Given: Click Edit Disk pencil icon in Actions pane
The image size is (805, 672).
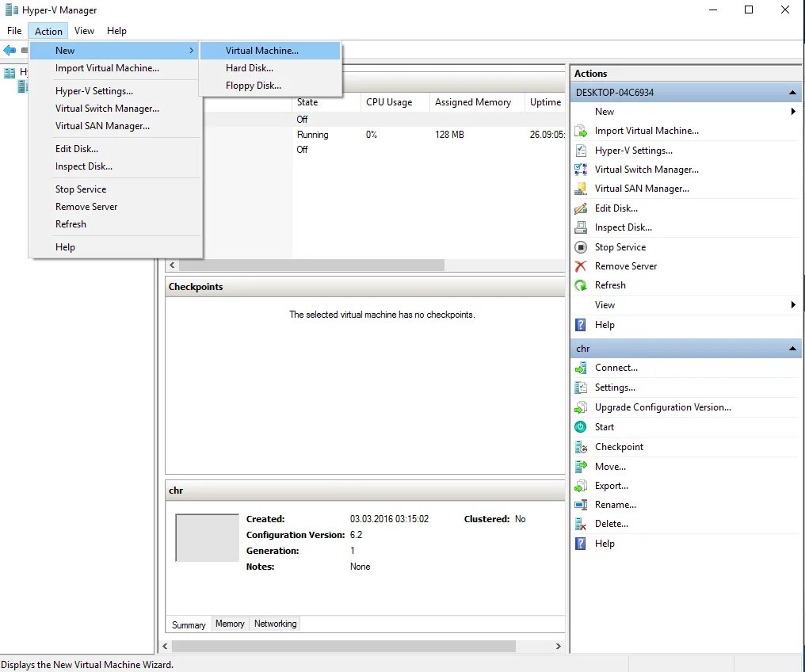Looking at the screenshot, I should coord(581,208).
